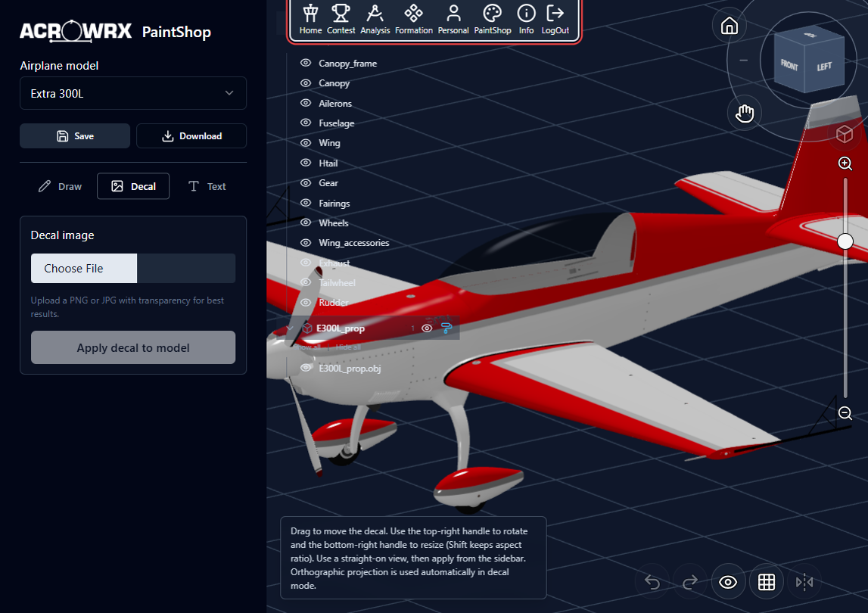This screenshot has height=613, width=868.
Task: Hide the Canopy_frame part
Action: tap(306, 63)
